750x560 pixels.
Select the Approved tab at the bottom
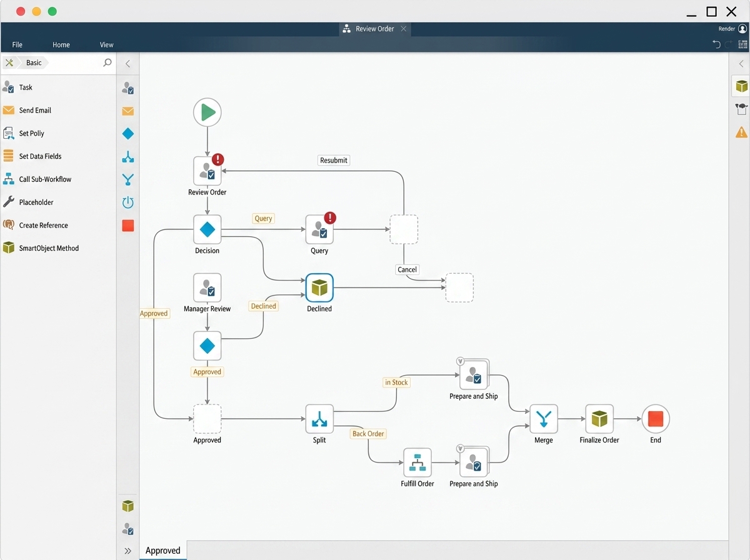click(163, 551)
